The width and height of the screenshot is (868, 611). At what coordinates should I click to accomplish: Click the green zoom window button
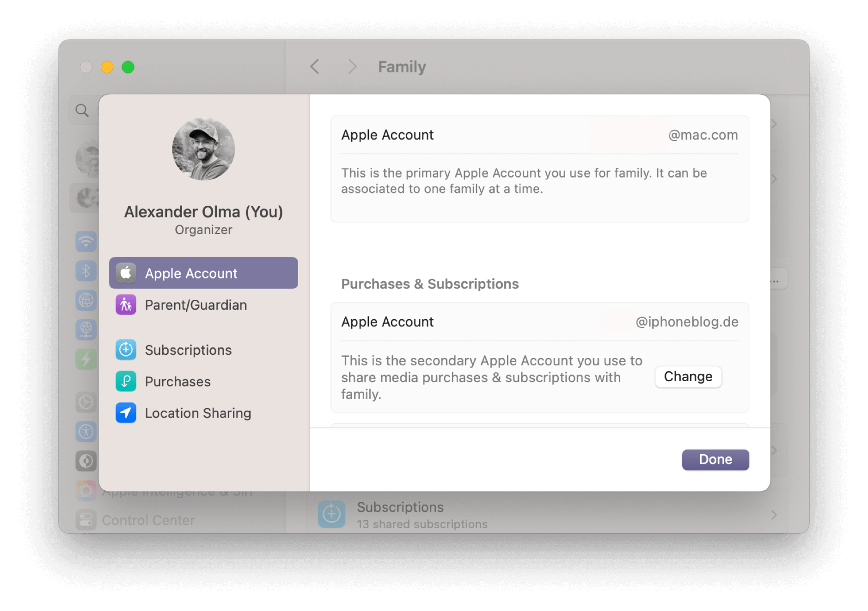128,67
